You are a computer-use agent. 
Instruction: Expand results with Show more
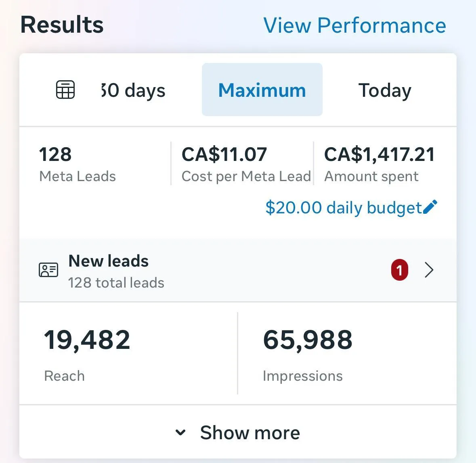[250, 433]
